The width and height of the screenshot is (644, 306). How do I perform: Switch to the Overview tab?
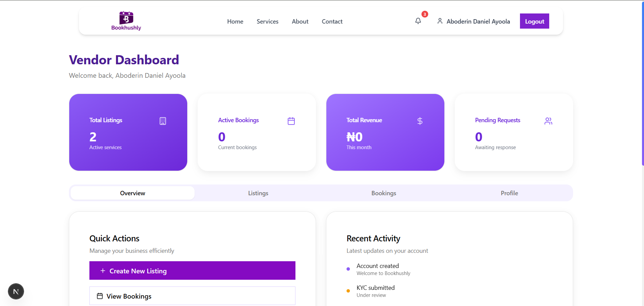click(132, 193)
